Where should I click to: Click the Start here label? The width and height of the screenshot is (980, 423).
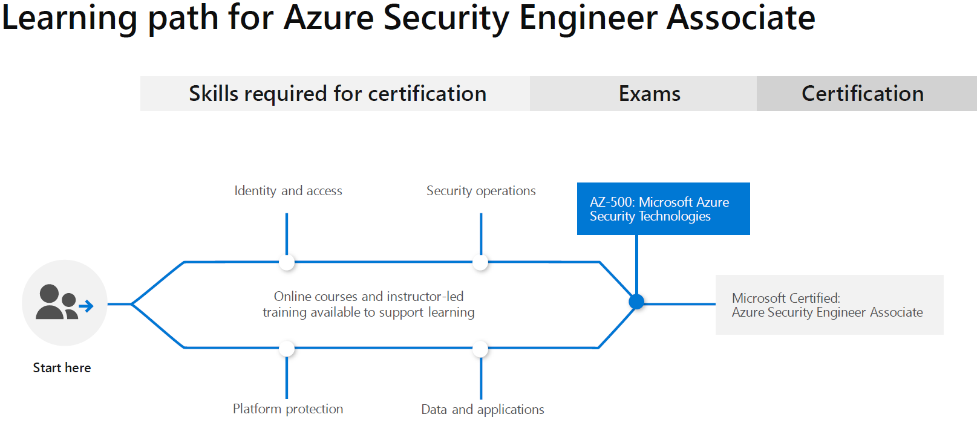62,368
